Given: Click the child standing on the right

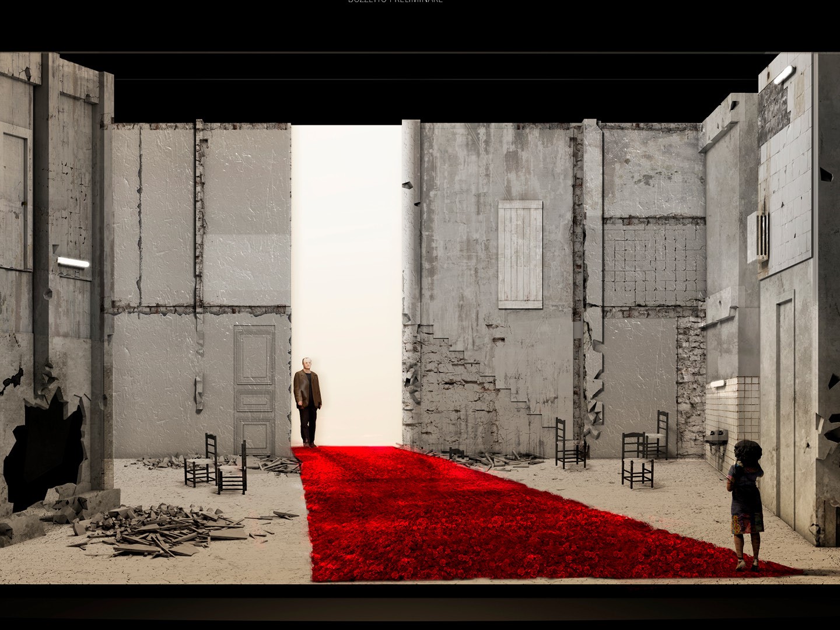Looking at the screenshot, I should [745, 503].
